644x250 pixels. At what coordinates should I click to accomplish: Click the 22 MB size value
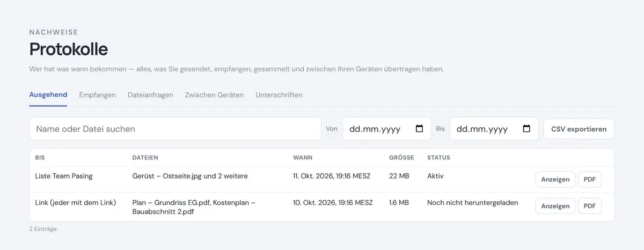tap(399, 176)
